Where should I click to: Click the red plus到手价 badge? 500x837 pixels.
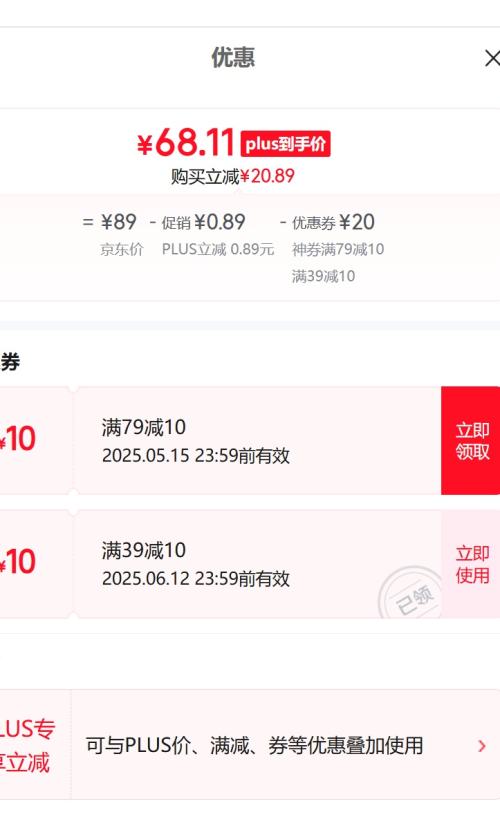click(285, 144)
